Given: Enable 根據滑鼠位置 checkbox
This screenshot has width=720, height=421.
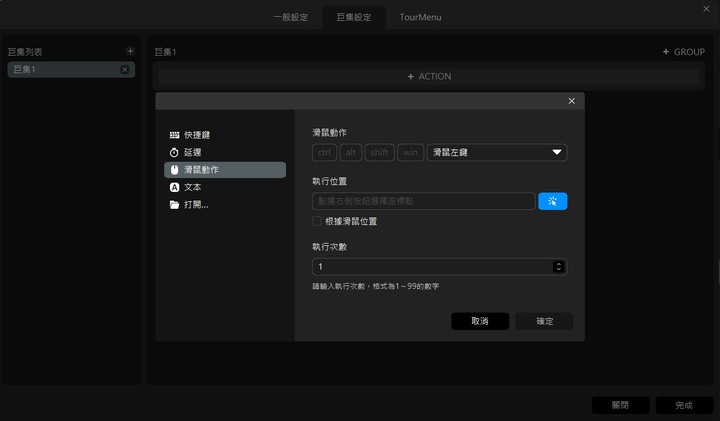Looking at the screenshot, I should click(x=317, y=221).
